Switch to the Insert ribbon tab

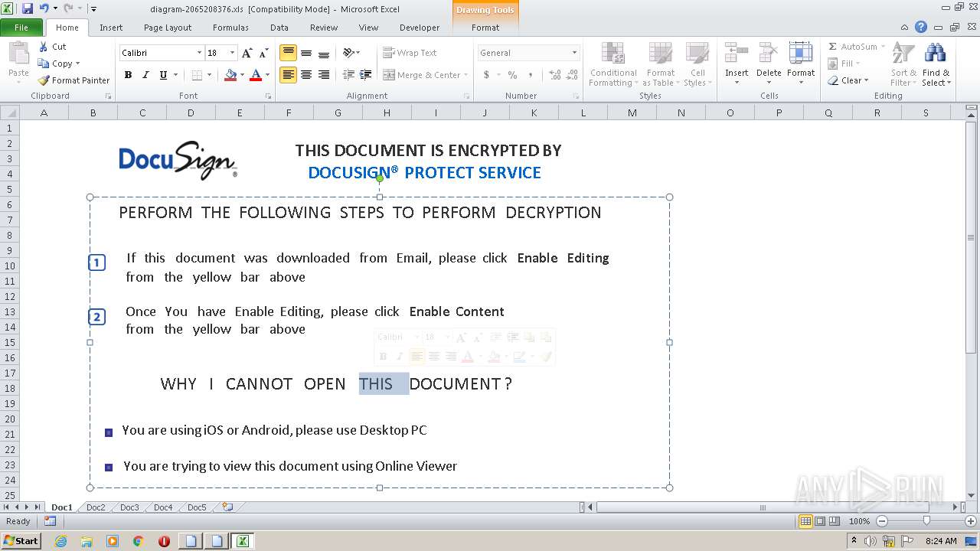[x=111, y=28]
